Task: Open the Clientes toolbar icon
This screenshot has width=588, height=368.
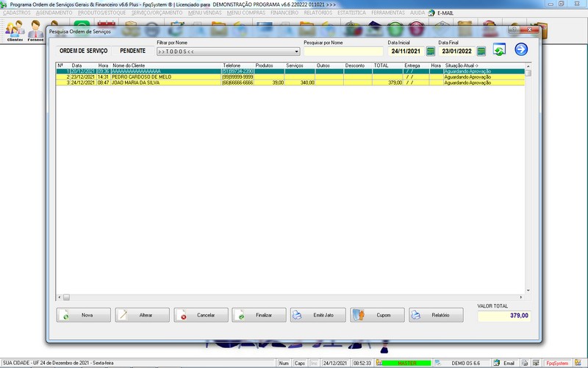Action: point(15,30)
